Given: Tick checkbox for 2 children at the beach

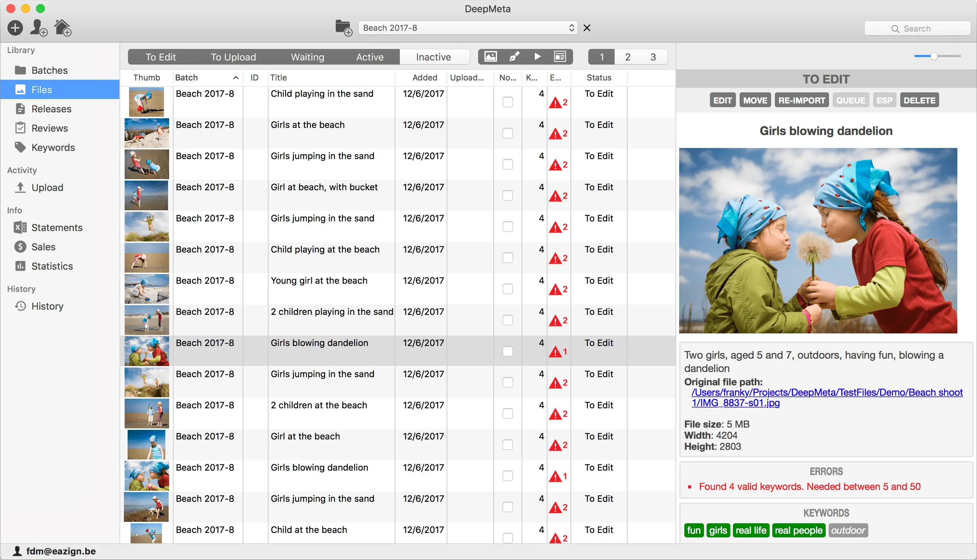Looking at the screenshot, I should coord(507,414).
